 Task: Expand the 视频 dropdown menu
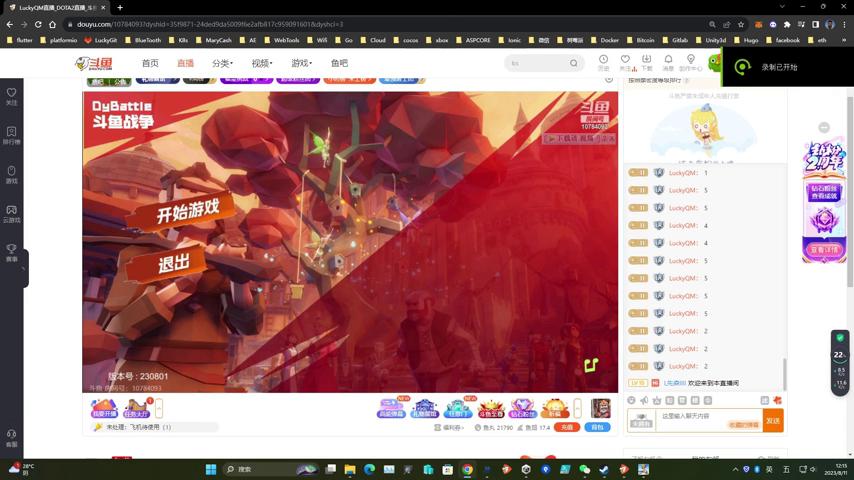click(261, 63)
